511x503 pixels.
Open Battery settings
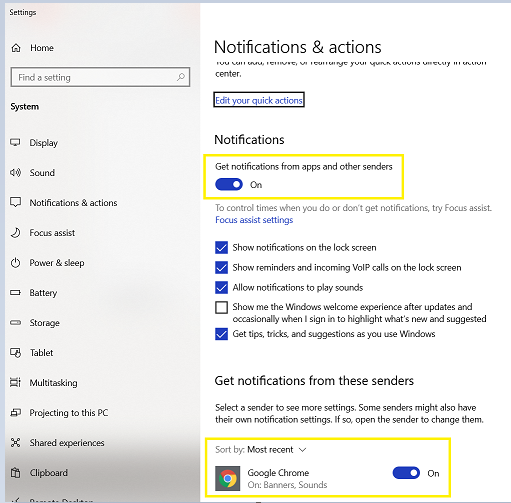coord(43,293)
